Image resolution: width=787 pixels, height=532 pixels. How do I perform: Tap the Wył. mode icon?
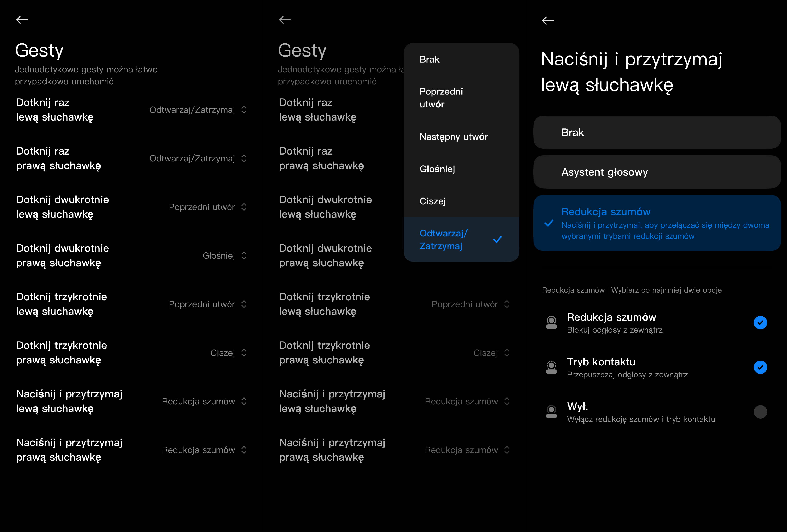(x=551, y=412)
